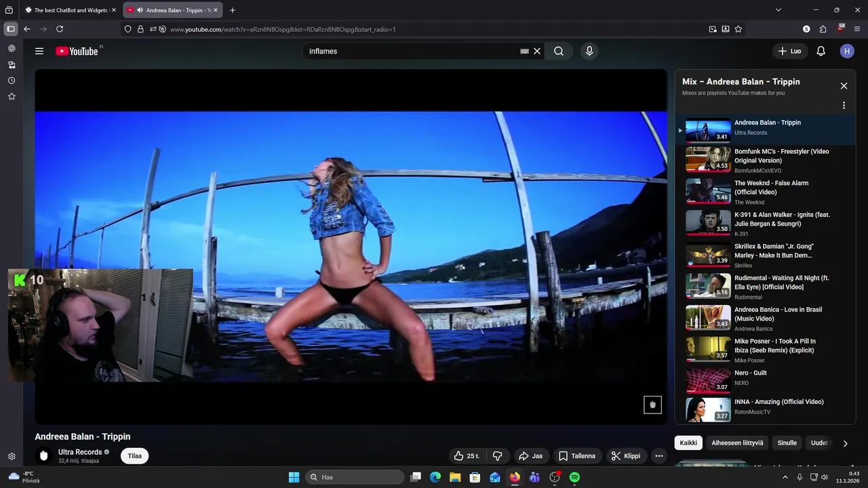Play The Weeknd - False Alarm from the mix
The image size is (868, 488).
pyautogui.click(x=765, y=192)
